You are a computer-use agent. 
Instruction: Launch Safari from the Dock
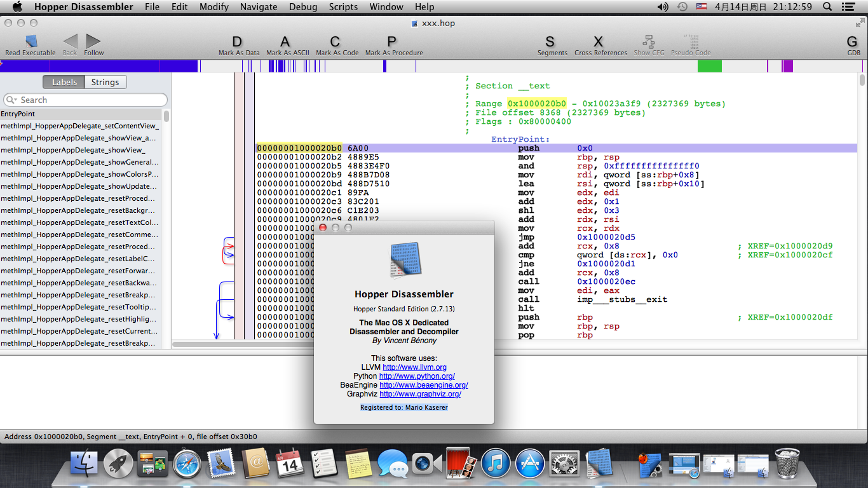[x=187, y=463]
